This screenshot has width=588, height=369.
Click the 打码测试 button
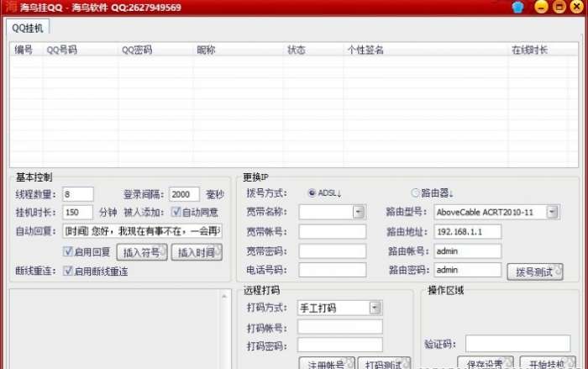385,363
